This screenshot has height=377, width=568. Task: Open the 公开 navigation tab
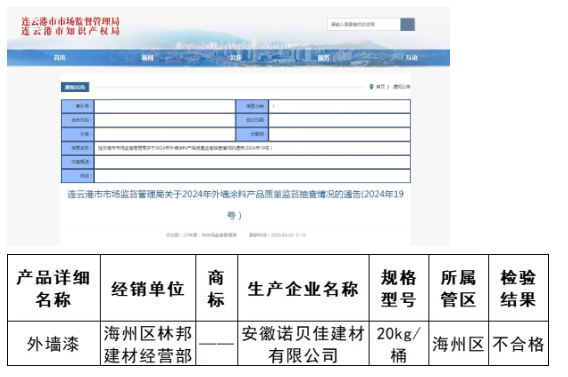tap(235, 58)
